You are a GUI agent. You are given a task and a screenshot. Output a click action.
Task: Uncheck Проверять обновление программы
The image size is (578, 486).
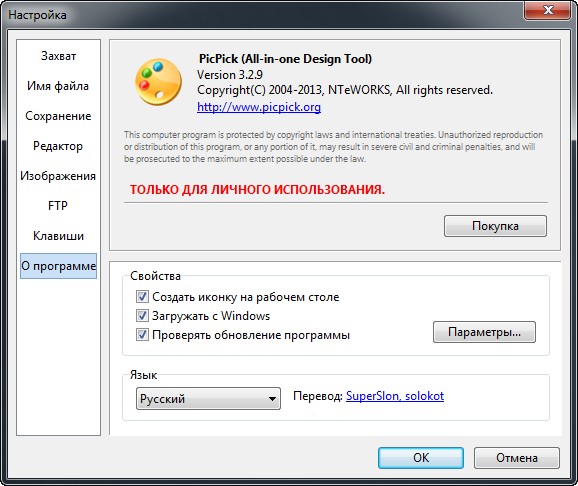coord(142,335)
